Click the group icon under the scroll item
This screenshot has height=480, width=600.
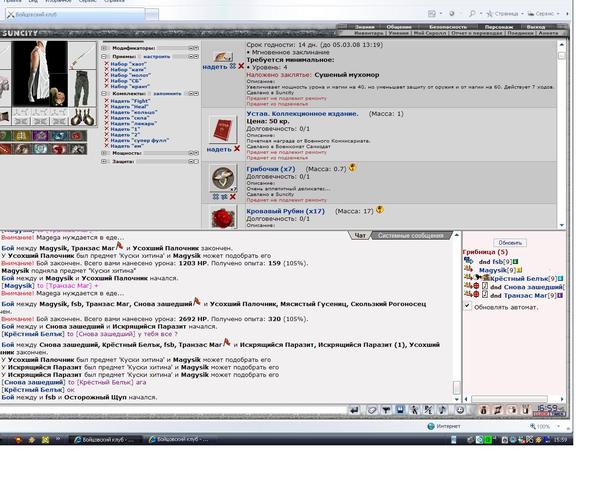pyautogui.click(x=233, y=66)
